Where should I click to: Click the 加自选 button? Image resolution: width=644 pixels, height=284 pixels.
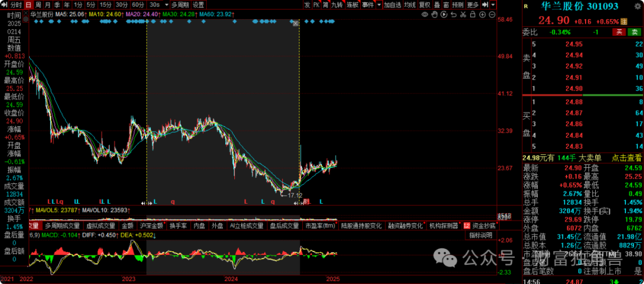coord(392,5)
